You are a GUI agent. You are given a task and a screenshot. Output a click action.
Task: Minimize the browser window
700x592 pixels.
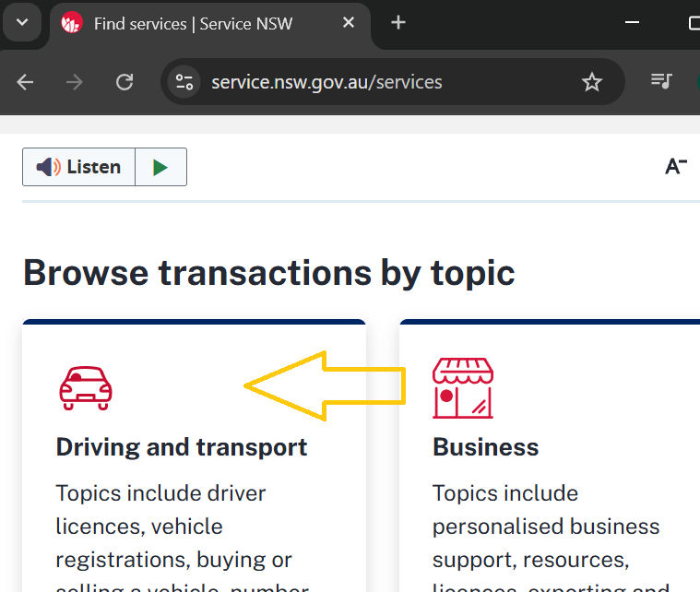[633, 23]
